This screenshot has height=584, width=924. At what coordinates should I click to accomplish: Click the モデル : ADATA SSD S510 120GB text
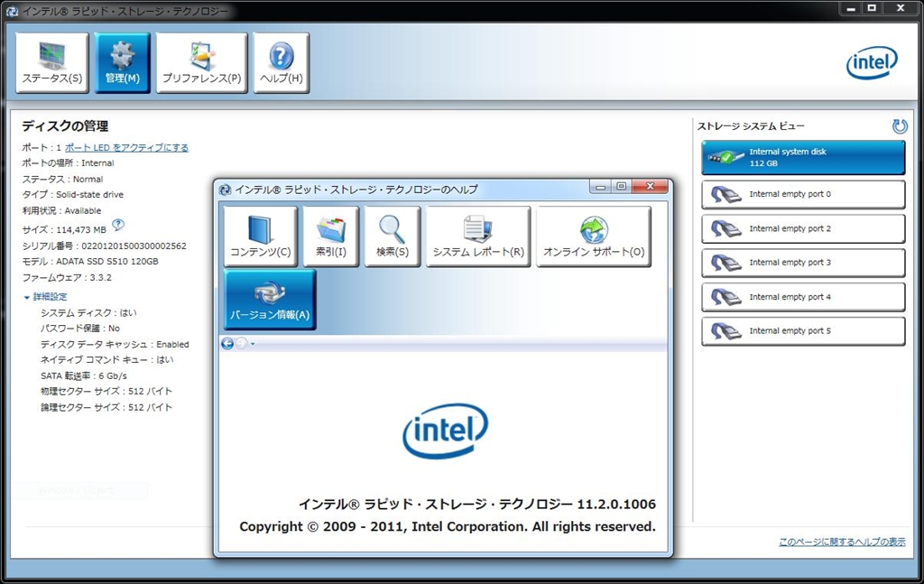coord(90,261)
